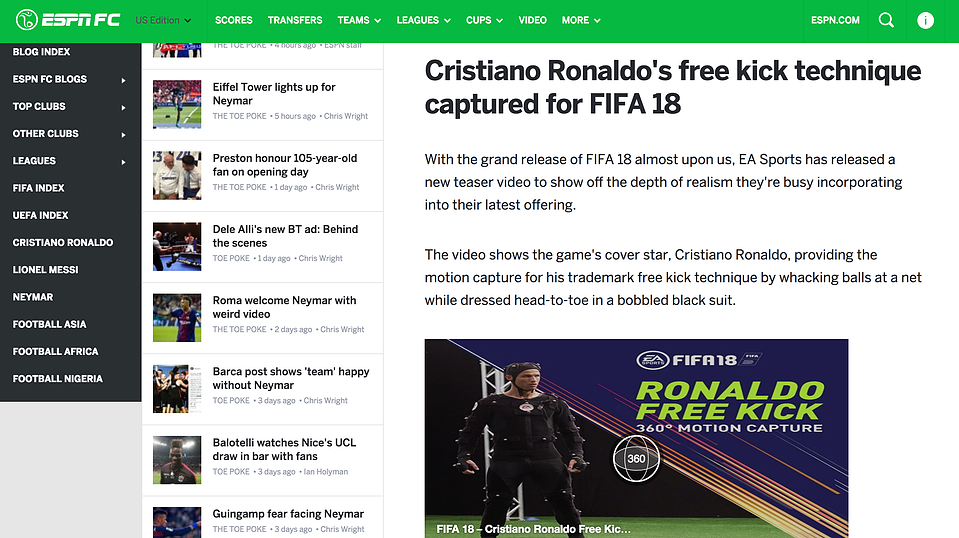
Task: Open the Dele Alli BT ad thumbnail
Action: point(177,246)
